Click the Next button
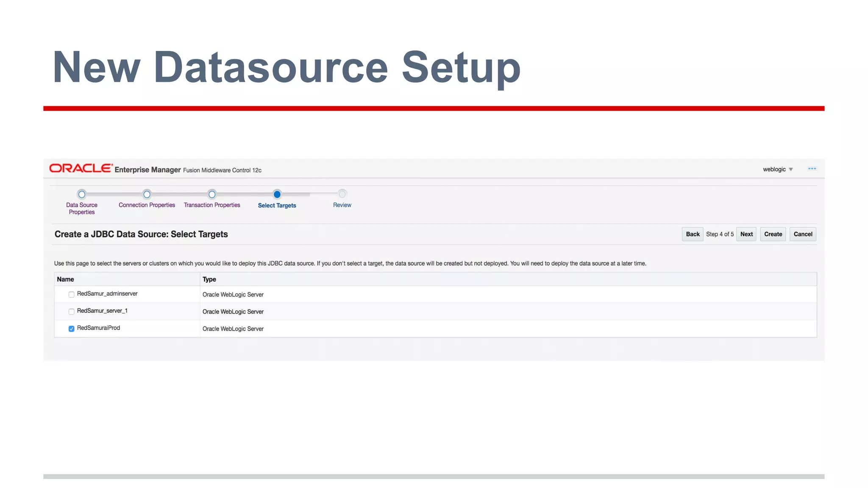 (x=746, y=234)
